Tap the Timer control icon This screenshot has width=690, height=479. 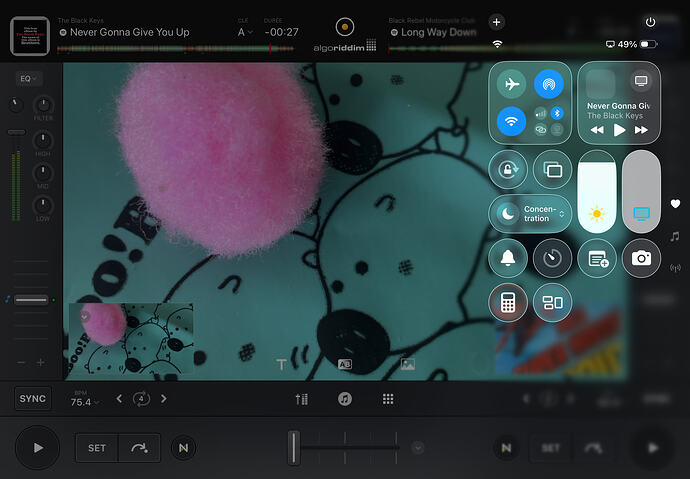point(552,258)
